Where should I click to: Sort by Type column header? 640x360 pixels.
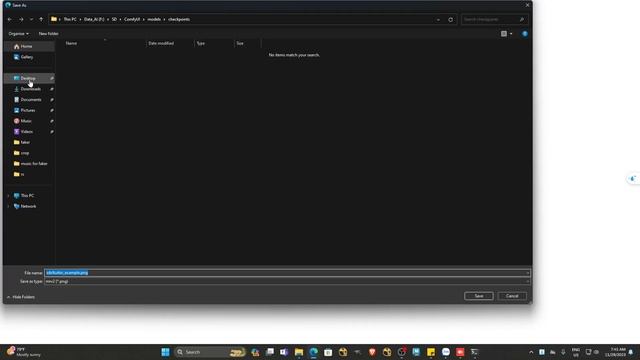[200, 43]
